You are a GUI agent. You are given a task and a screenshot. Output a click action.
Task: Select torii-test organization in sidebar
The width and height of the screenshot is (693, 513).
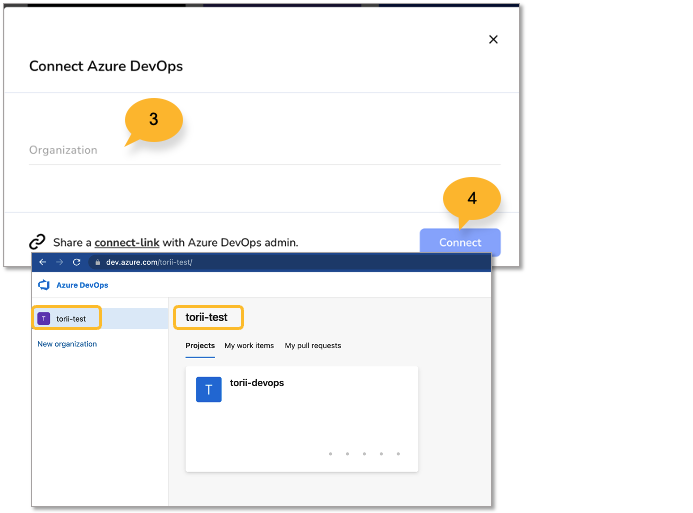tap(100, 319)
